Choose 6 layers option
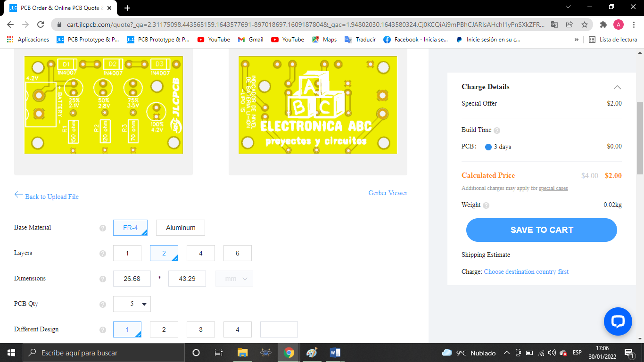The image size is (644, 362). pos(238,253)
